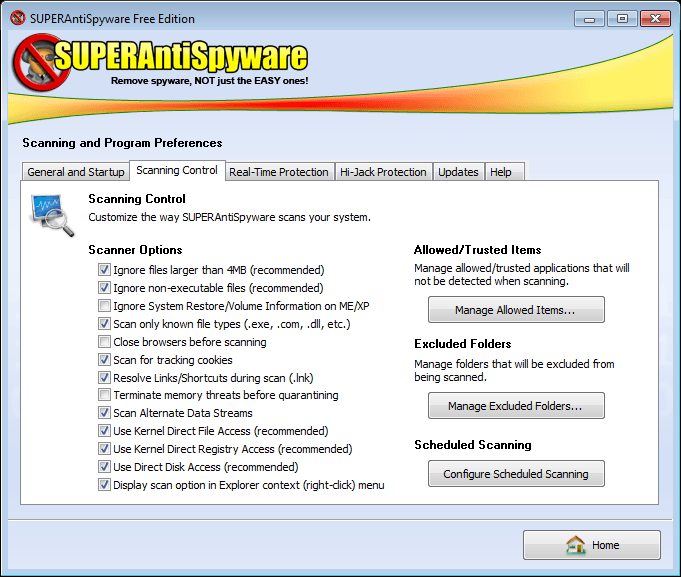Open Manage Excluded Folders dialog
681x577 pixels.
pos(516,406)
